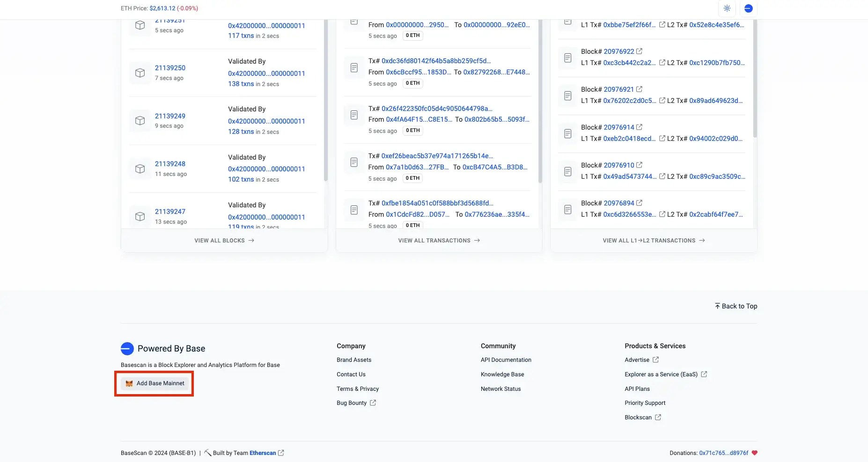Add Base Mainnet to MetaMask
The image size is (868, 462).
tap(154, 383)
